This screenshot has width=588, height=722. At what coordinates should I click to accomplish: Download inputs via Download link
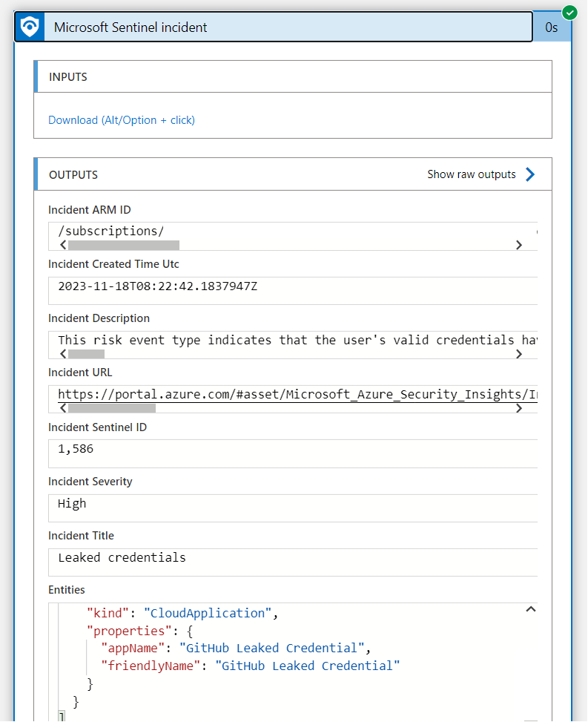[122, 120]
